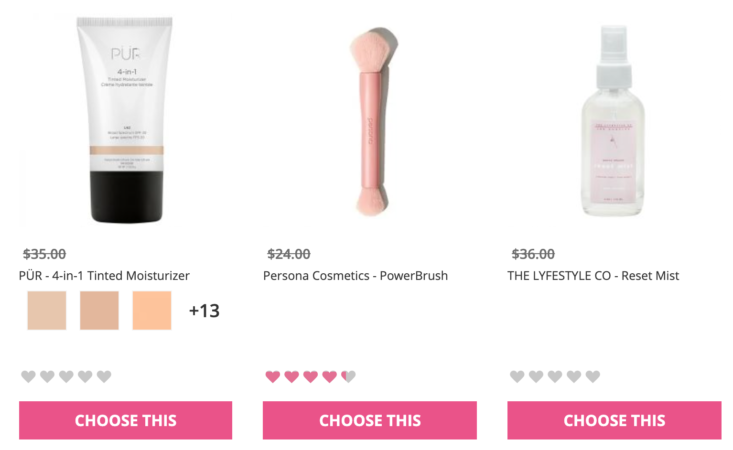Open the Reset Mist bottle image
Viewport: 733px width, 450px height.
[613, 121]
